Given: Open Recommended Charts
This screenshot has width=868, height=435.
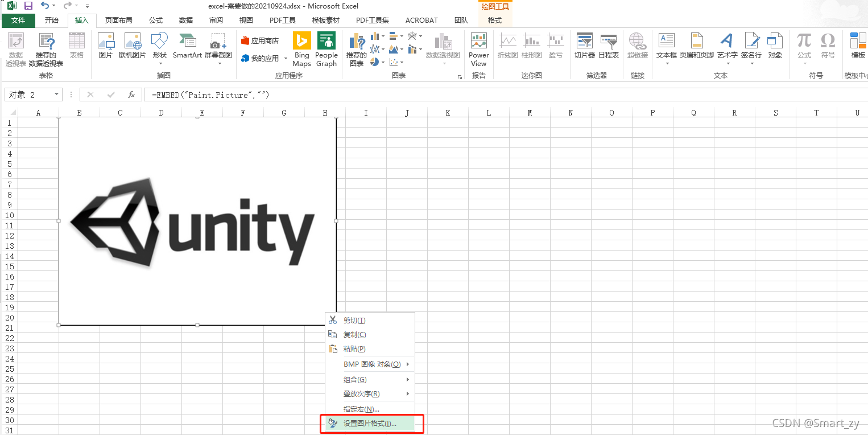Looking at the screenshot, I should pyautogui.click(x=357, y=50).
